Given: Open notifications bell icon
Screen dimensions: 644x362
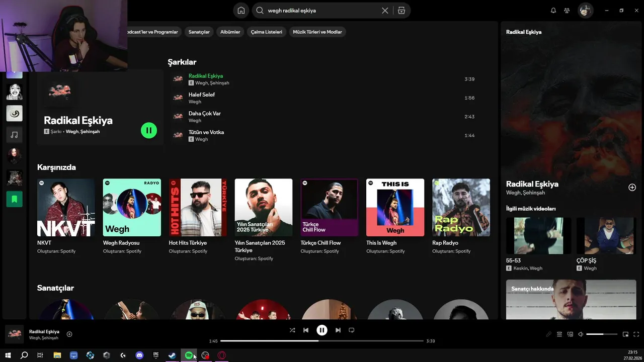Looking at the screenshot, I should pos(553,11).
